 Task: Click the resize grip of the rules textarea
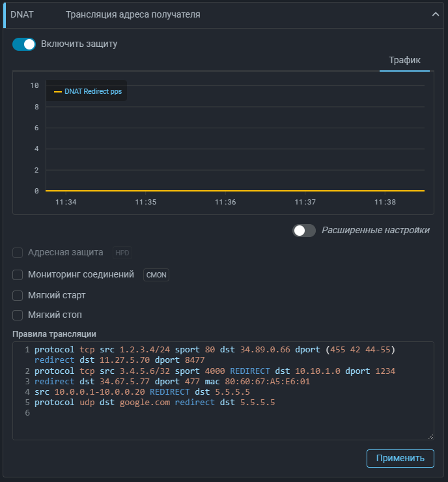point(430,436)
